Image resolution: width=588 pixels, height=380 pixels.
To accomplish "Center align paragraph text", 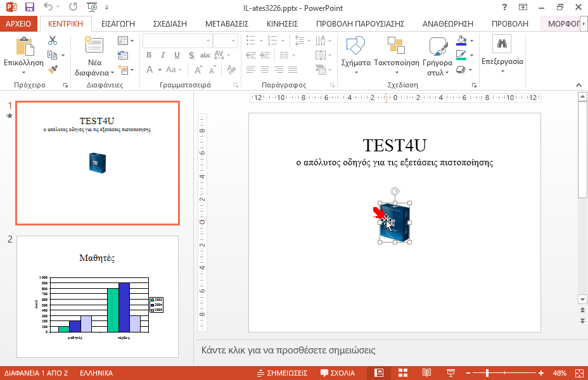I will [265, 69].
